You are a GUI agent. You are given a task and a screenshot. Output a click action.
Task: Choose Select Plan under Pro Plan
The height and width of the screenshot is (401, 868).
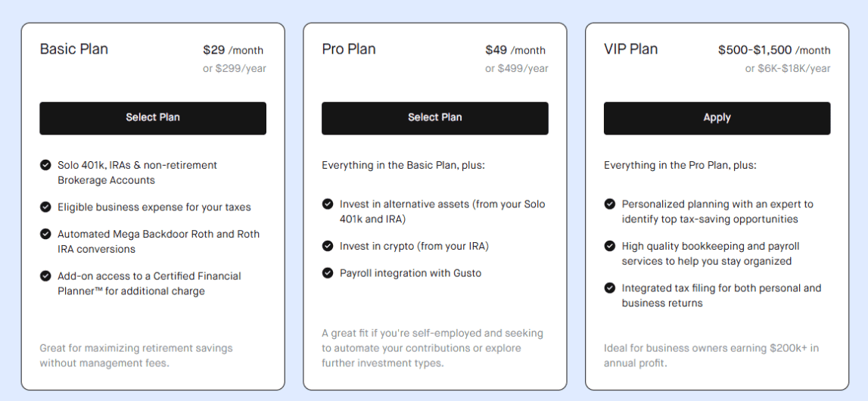click(x=435, y=118)
